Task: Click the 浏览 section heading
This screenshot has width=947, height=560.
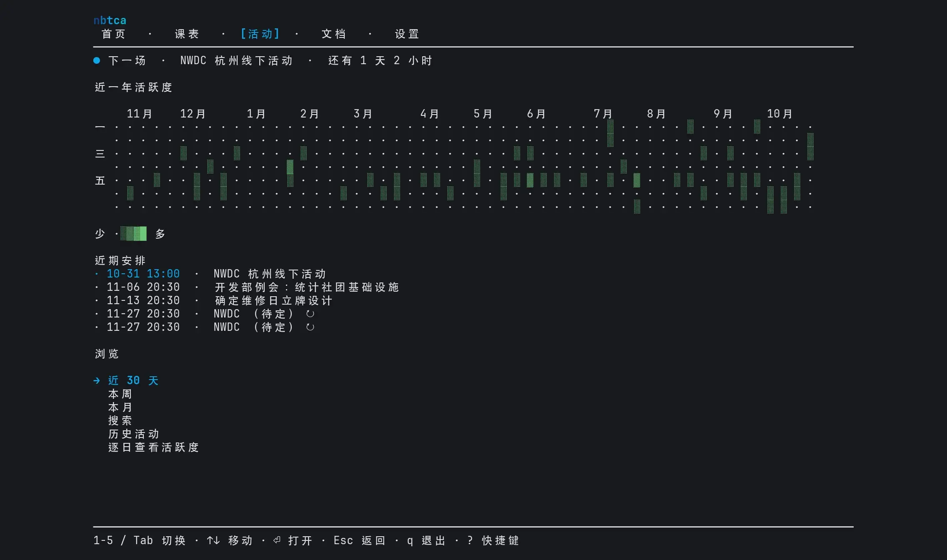Action: 107,354
